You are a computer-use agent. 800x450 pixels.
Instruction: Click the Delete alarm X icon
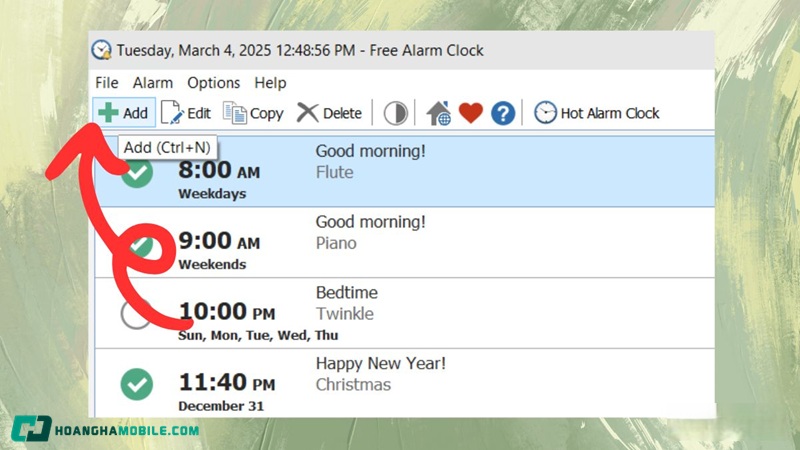[x=308, y=113]
